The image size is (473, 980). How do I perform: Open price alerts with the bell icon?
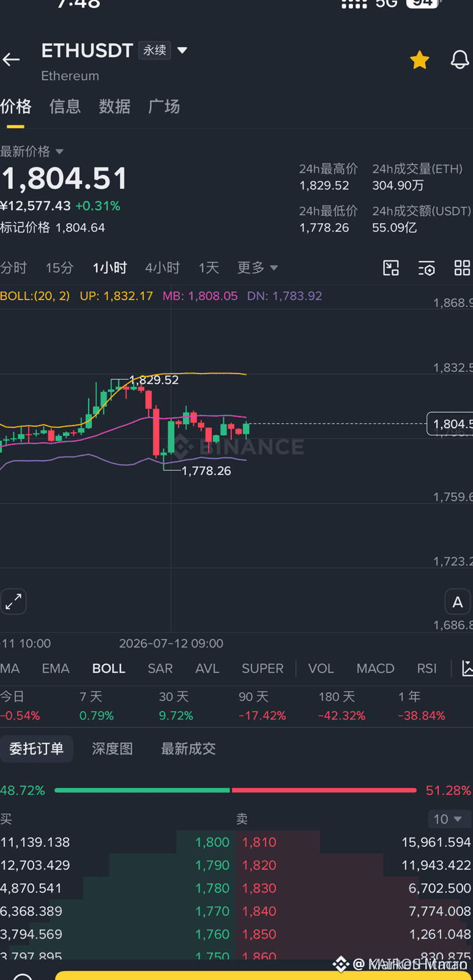(460, 59)
